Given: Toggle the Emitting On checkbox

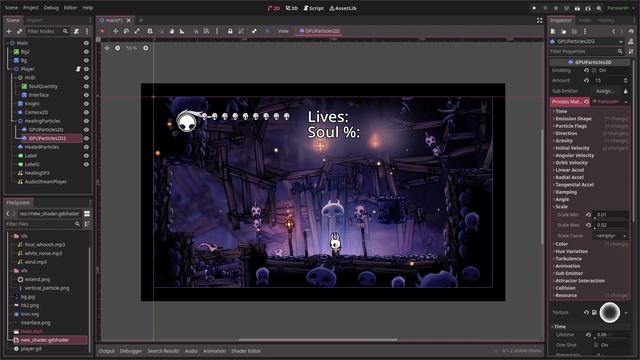Looking at the screenshot, I should coord(595,70).
